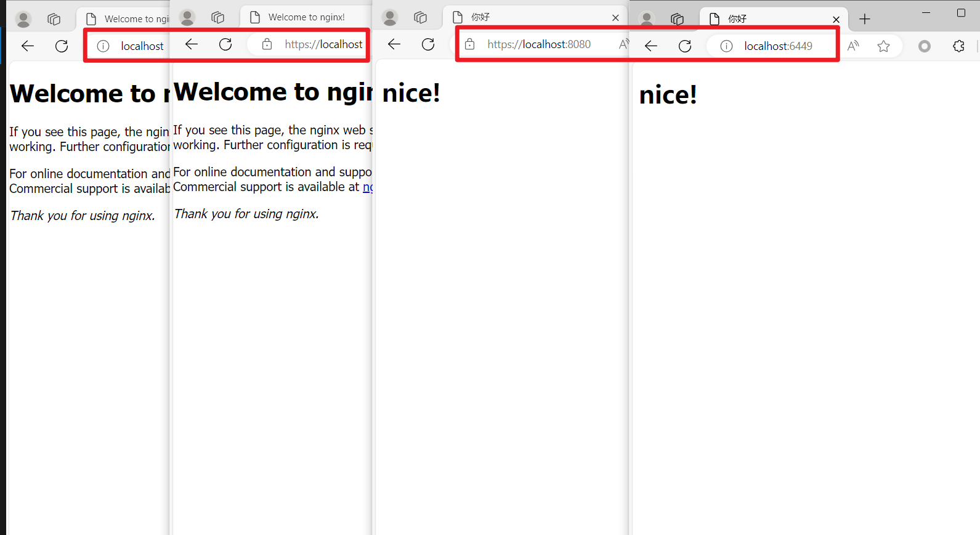Reload the localhost:8080 window
The height and width of the screenshot is (535, 980).
(x=428, y=44)
